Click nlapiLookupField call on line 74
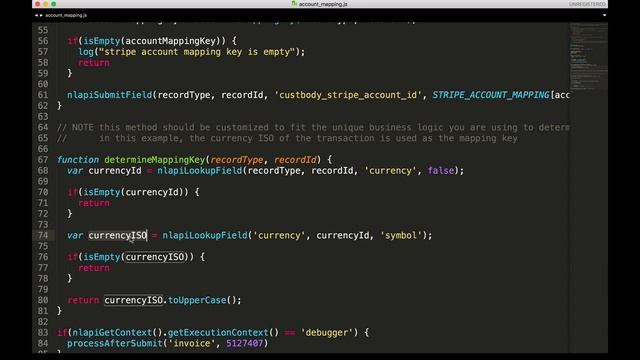The height and width of the screenshot is (360, 640). click(205, 236)
